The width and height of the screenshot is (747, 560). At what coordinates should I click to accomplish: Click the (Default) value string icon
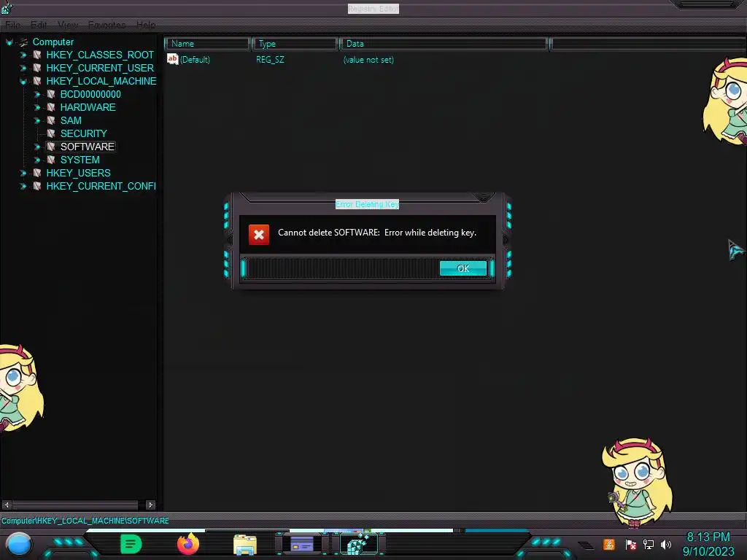(172, 59)
